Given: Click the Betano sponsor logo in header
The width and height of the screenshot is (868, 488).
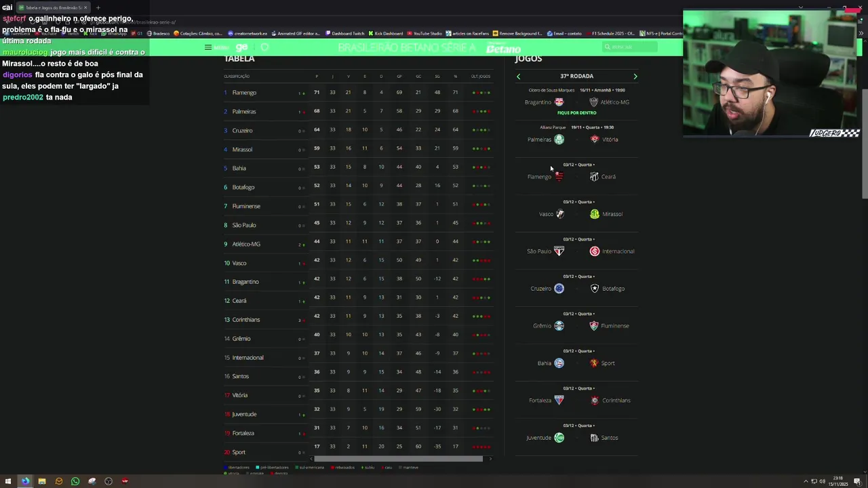Looking at the screenshot, I should pos(504,48).
